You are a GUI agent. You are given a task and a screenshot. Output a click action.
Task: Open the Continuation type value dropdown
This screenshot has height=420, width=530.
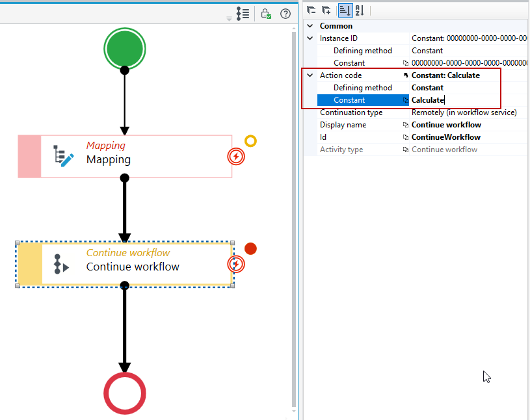pyautogui.click(x=468, y=112)
